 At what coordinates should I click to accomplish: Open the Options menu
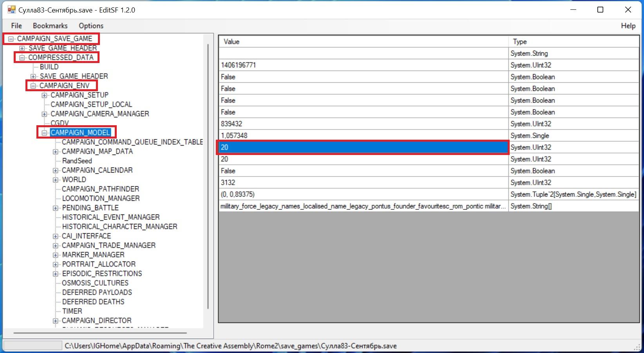pos(91,26)
